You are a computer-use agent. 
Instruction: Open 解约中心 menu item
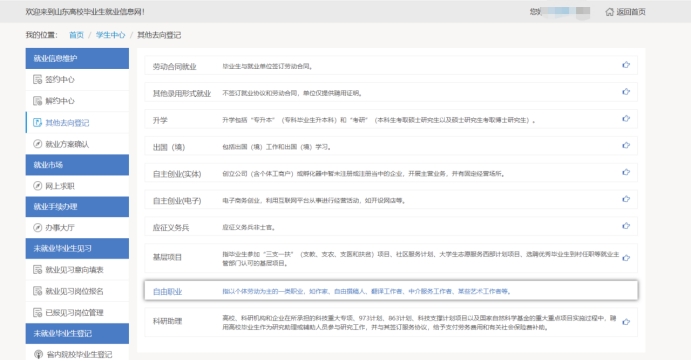pos(60,101)
